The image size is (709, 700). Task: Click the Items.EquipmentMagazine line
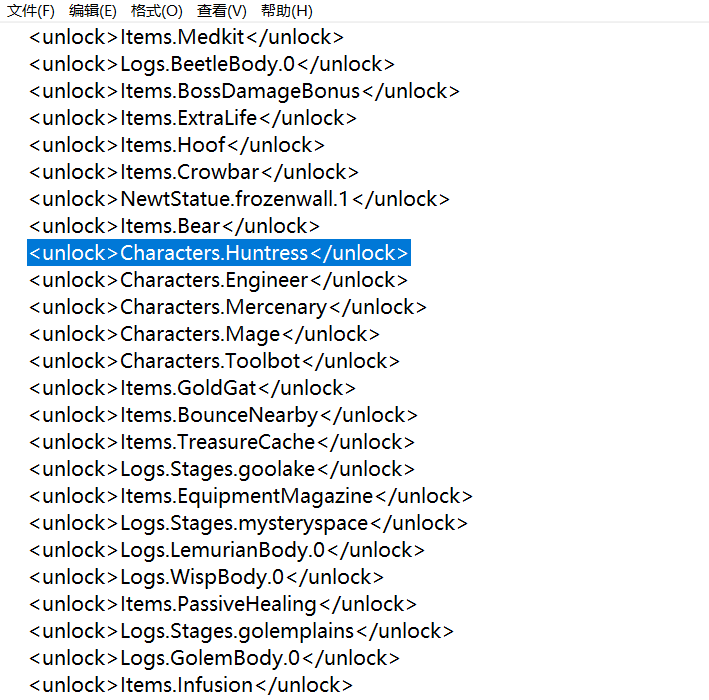click(251, 497)
